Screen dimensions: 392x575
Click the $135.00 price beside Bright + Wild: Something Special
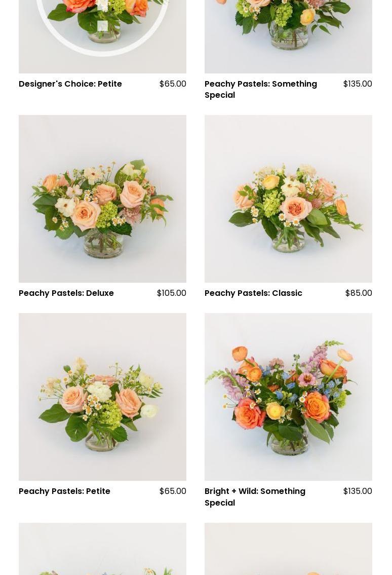point(358,491)
